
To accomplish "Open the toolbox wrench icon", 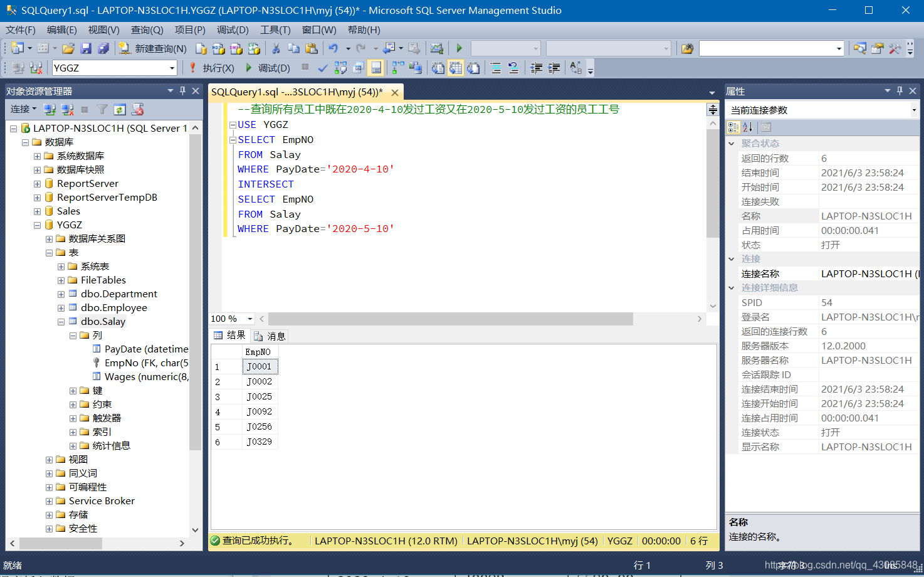I will click(x=895, y=48).
